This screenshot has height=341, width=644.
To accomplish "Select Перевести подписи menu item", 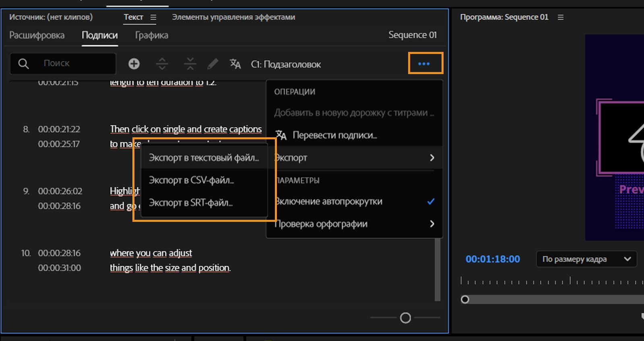I will pyautogui.click(x=354, y=135).
